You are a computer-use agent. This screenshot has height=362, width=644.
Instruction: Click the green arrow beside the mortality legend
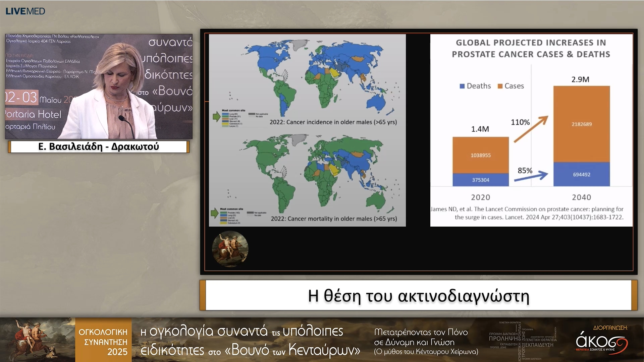click(x=215, y=213)
